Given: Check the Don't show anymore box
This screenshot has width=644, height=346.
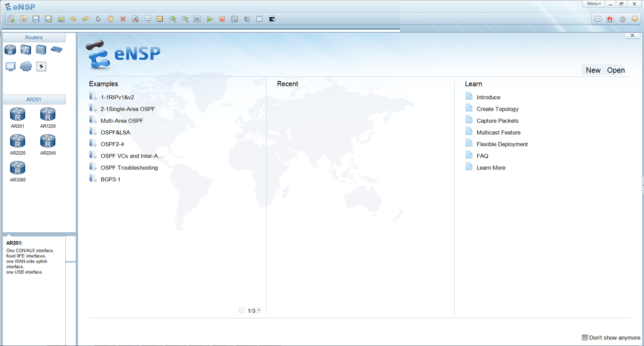Looking at the screenshot, I should pos(585,337).
